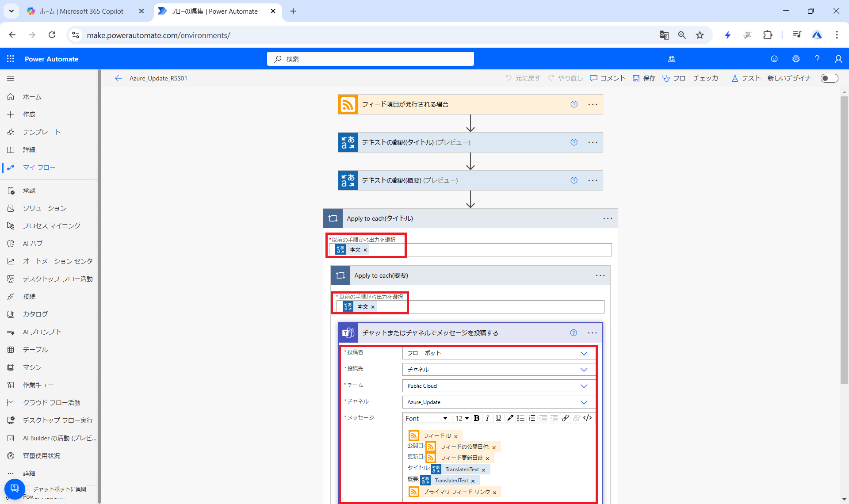Screen dimensions: 849x504
Task: Click the Italic formatting icon
Action: pyautogui.click(x=487, y=418)
